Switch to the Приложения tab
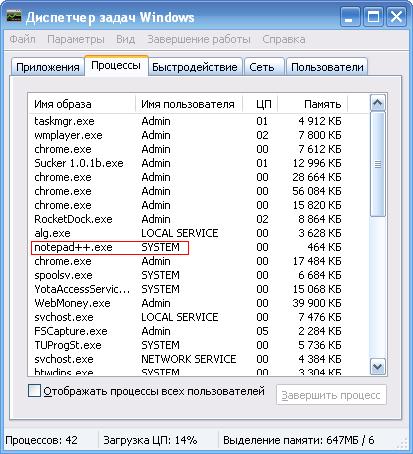Screen dimensions: 413x454 coord(48,67)
